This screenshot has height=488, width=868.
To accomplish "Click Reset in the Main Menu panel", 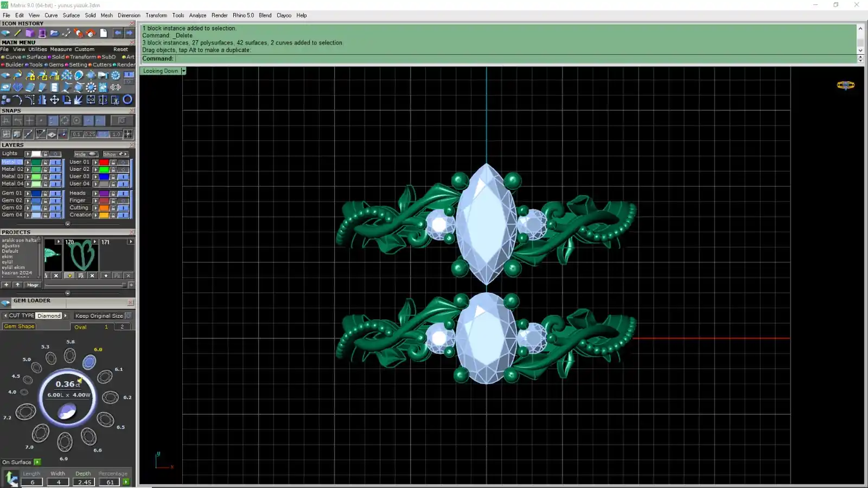I will (120, 49).
